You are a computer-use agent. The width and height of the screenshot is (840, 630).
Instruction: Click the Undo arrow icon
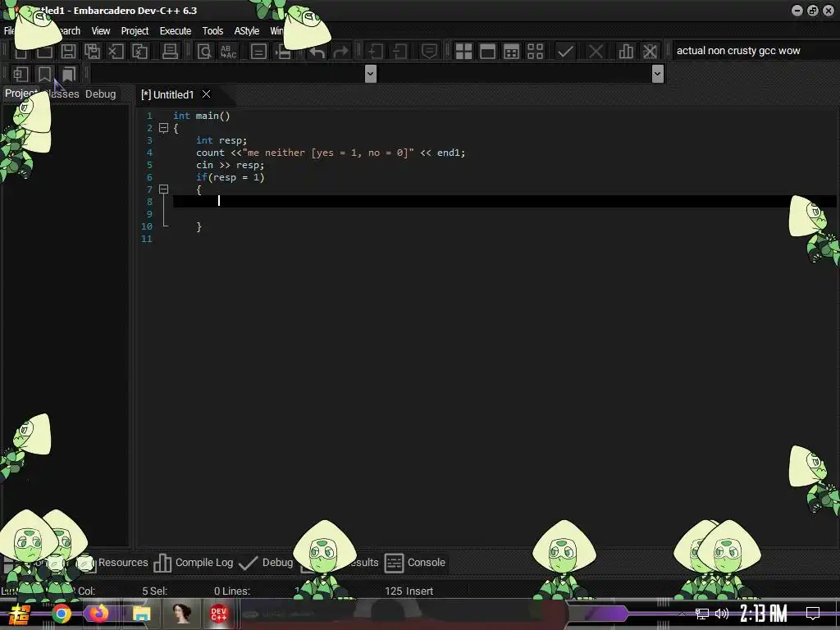click(317, 52)
